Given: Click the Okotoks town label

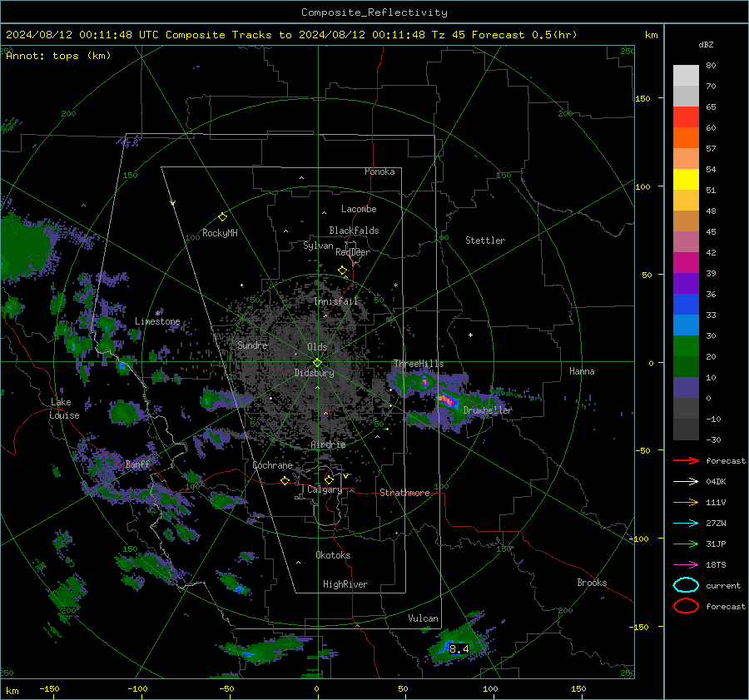Looking at the screenshot, I should point(333,555).
